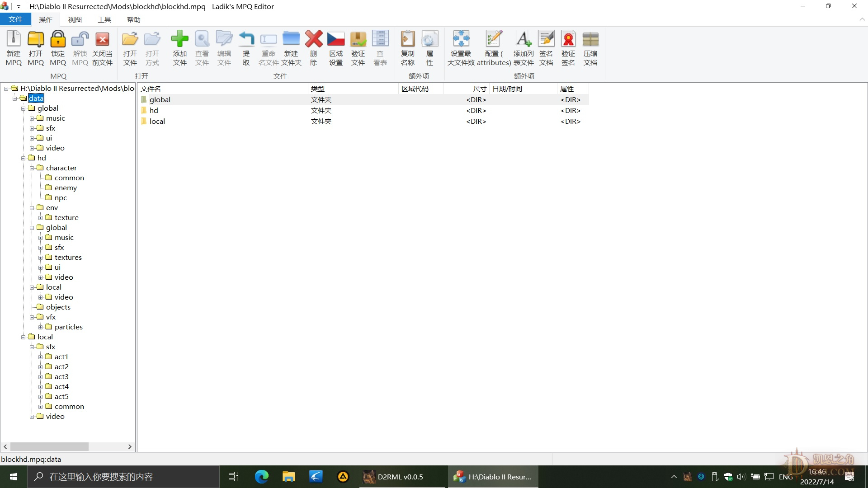Click the 设置最大文件数 icon
868x488 pixels.
point(461,39)
